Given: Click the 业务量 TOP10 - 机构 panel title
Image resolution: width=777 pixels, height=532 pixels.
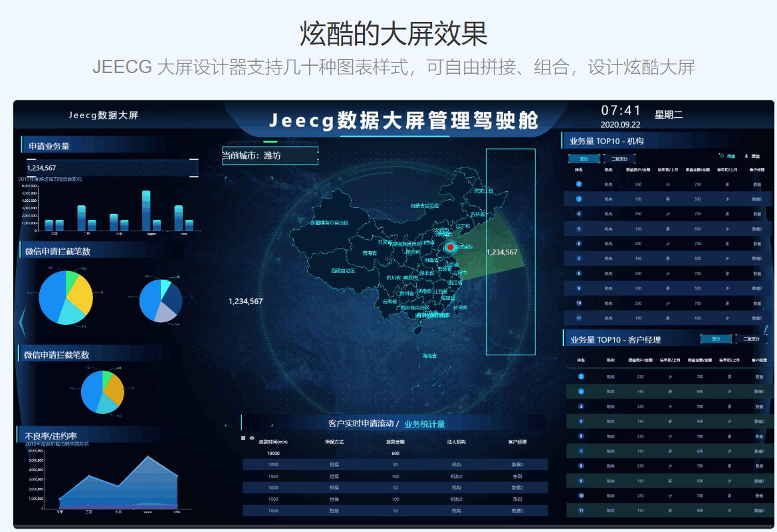Looking at the screenshot, I should (x=607, y=141).
